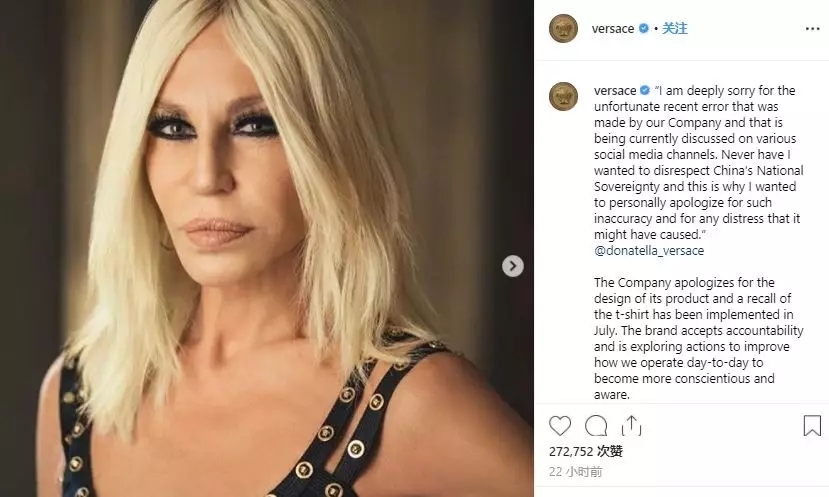Click the versace avatar beside the caption
Viewport: 829px width, 497px height.
coord(563,96)
